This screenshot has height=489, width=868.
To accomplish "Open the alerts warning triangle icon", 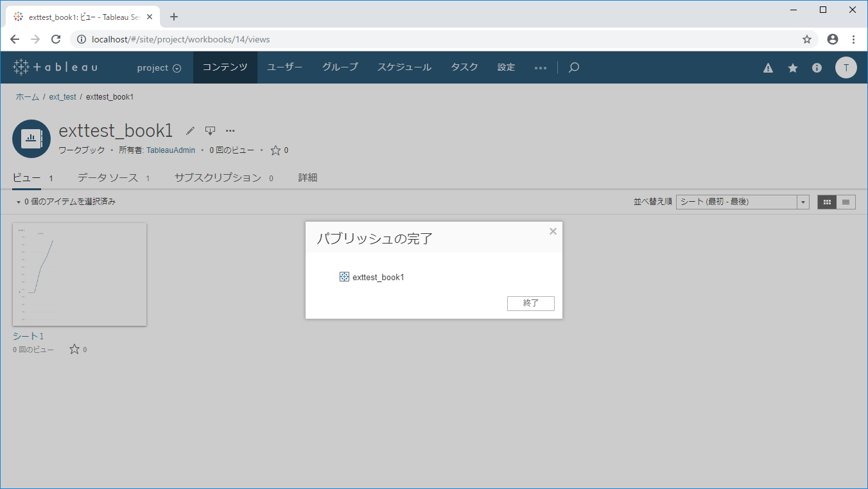I will tap(768, 67).
